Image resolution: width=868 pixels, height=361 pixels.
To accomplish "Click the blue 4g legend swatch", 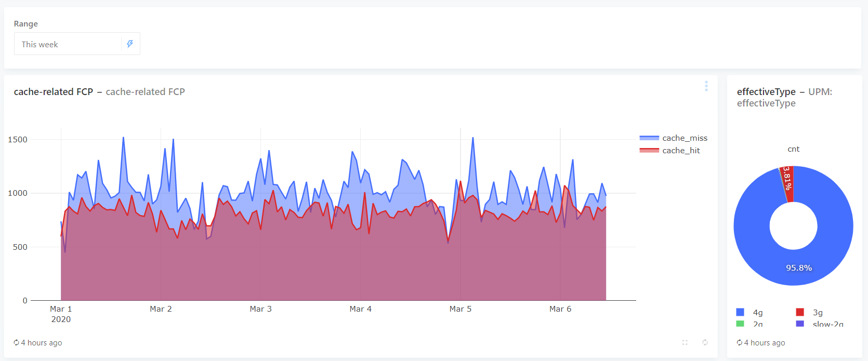I will click(740, 312).
